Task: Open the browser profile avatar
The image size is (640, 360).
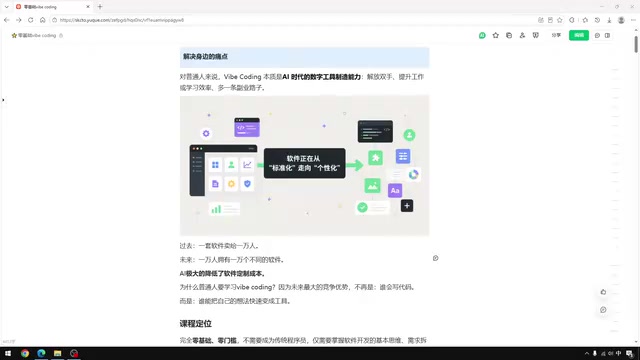Action: [621, 20]
